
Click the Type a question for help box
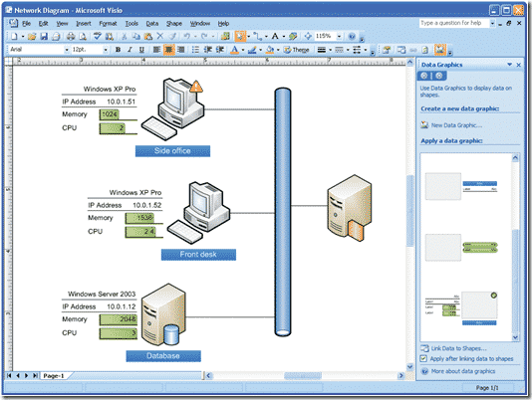pyautogui.click(x=454, y=23)
